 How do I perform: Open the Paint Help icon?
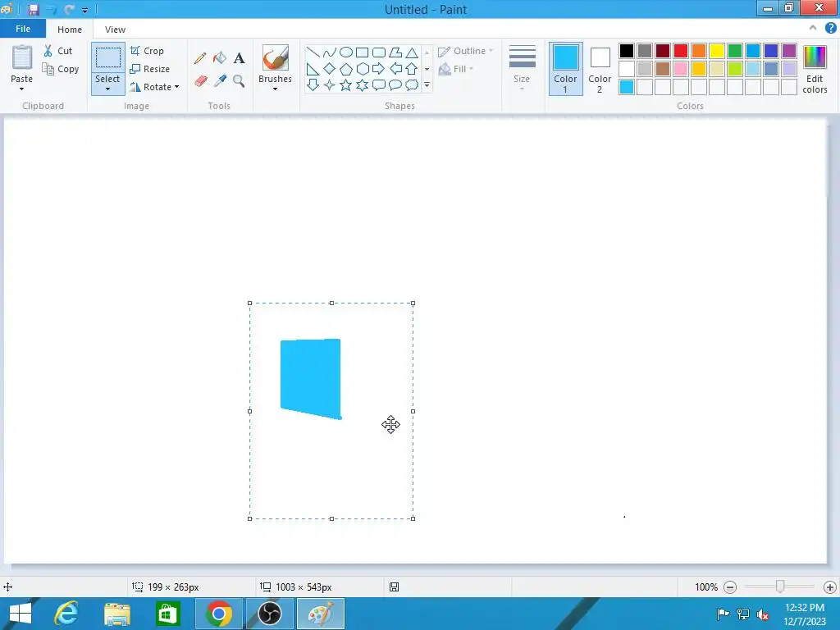coord(830,29)
